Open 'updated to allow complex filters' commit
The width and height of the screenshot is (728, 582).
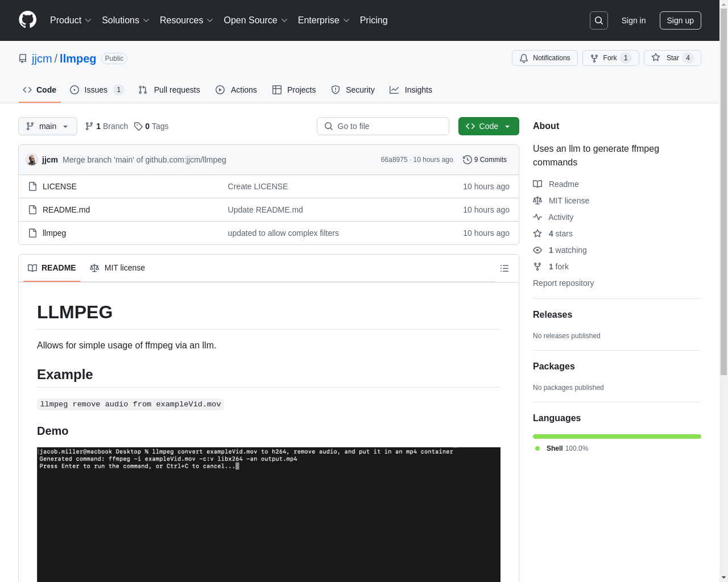pyautogui.click(x=283, y=233)
